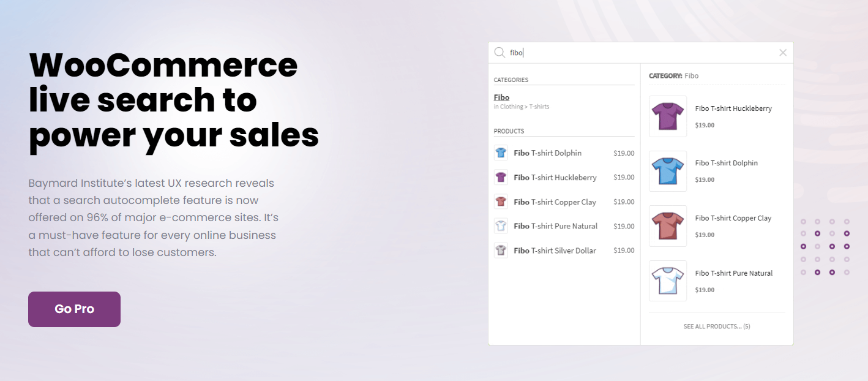
Task: Select the Copper Clay t-shirt icon in product list
Action: tap(501, 202)
